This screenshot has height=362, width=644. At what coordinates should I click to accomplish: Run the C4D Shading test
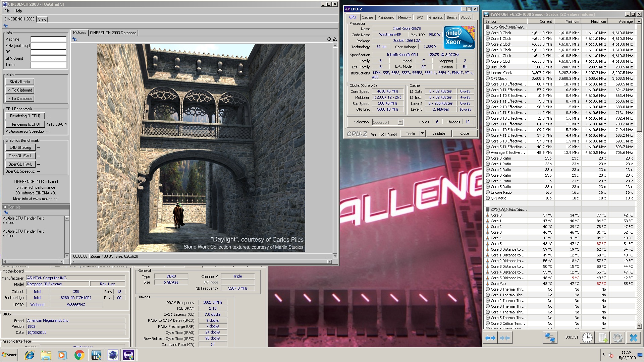pyautogui.click(x=20, y=147)
